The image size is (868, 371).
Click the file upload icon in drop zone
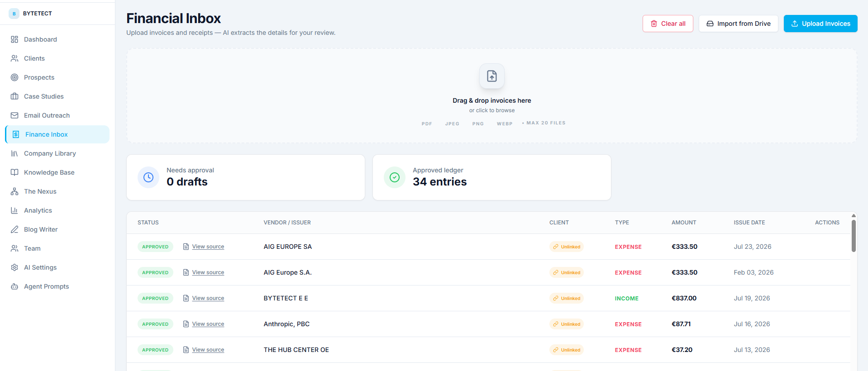click(492, 76)
